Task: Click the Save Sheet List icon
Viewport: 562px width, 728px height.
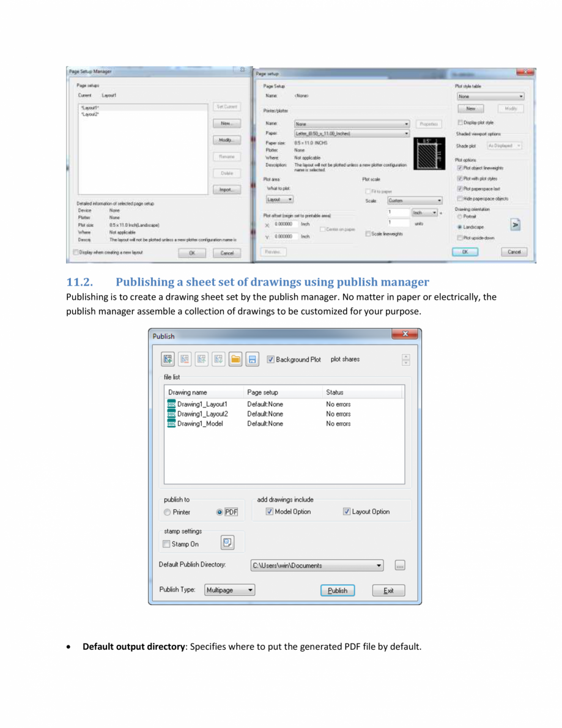Action: coord(253,359)
